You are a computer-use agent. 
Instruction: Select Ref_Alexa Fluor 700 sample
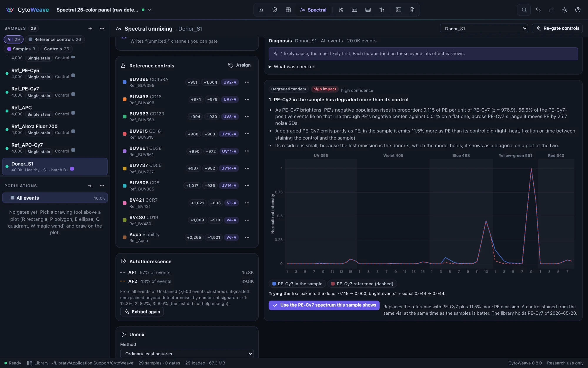click(55, 129)
